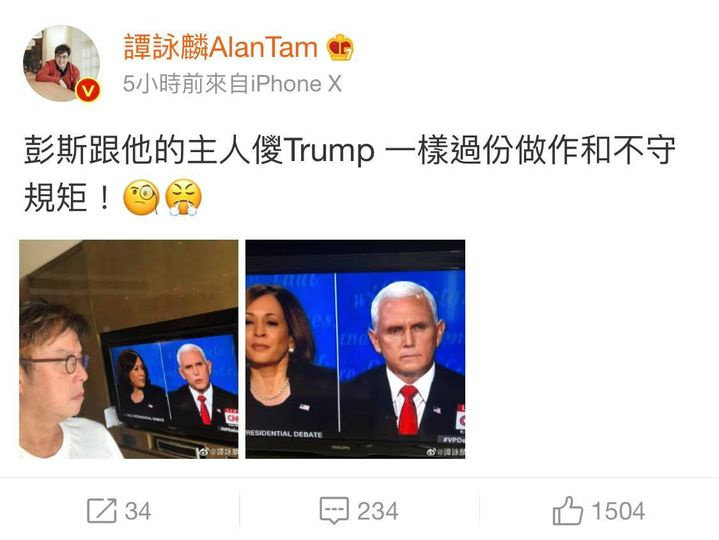Open the 譚詠麟AlanTam username link

point(221,47)
